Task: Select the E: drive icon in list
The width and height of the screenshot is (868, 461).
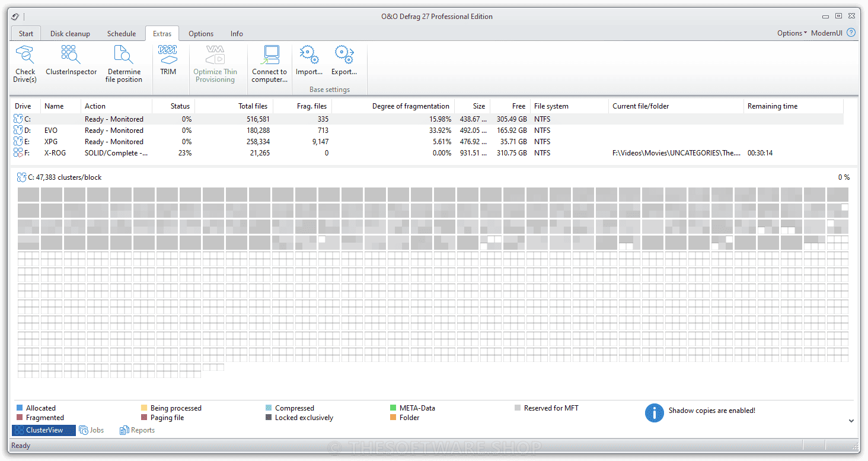Action: coord(18,142)
